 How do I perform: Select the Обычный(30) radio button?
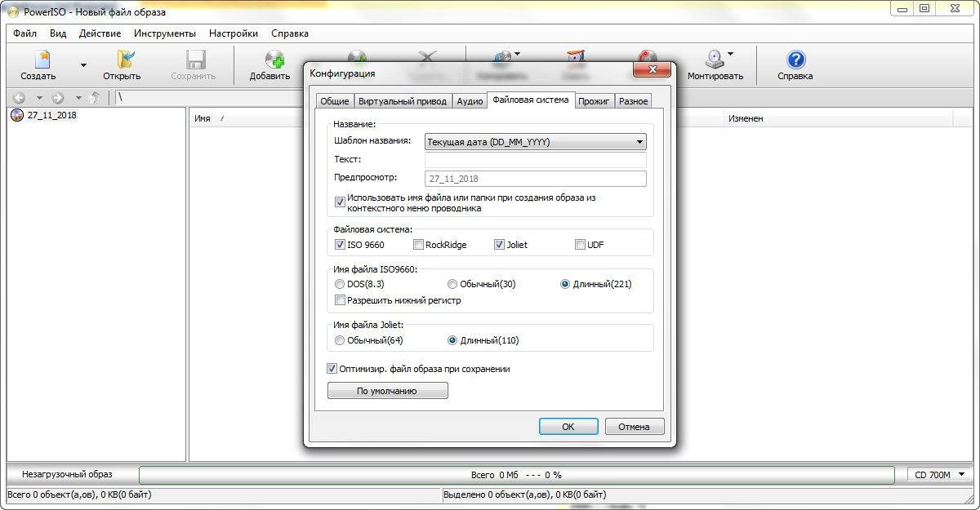tap(452, 285)
